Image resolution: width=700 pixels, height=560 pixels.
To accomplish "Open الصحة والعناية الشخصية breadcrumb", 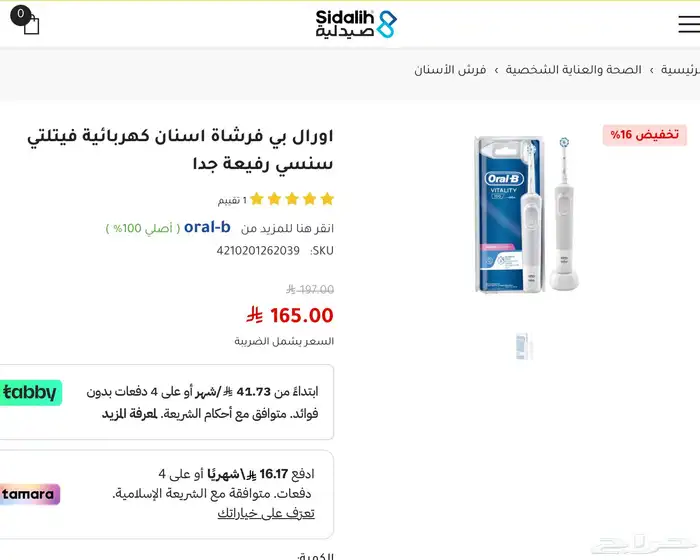I will [573, 70].
